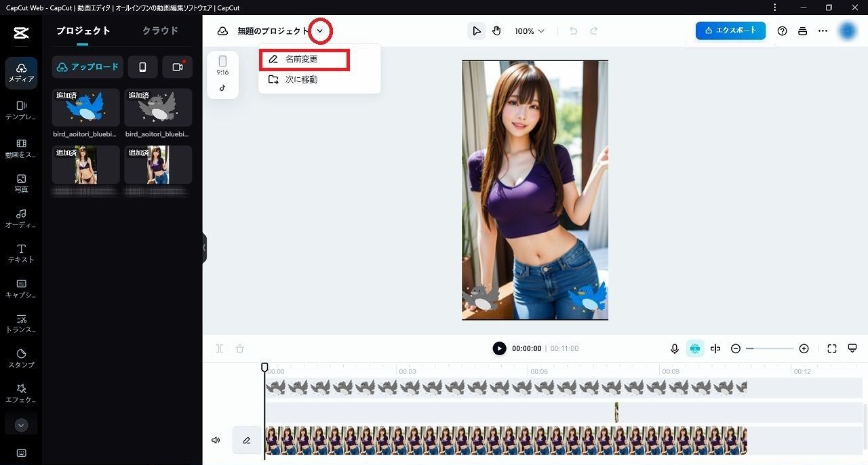This screenshot has width=868, height=465.
Task: Click the エクスポート export button
Action: [730, 31]
